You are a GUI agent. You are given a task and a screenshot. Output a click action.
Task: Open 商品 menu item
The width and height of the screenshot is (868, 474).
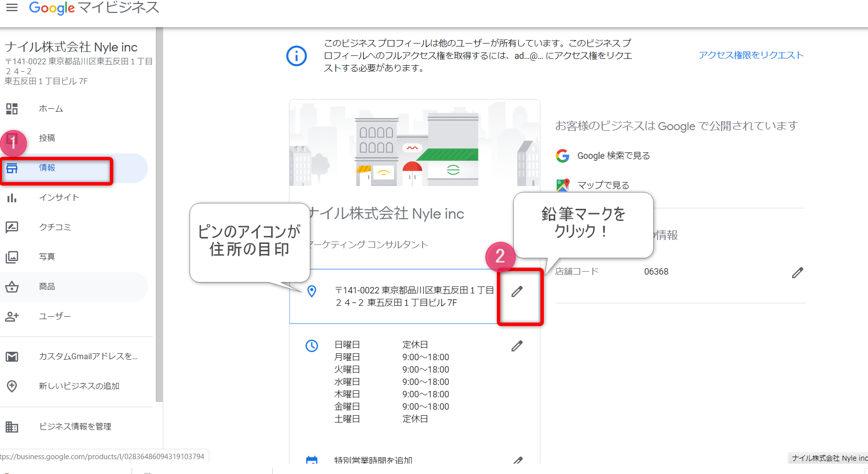click(47, 286)
